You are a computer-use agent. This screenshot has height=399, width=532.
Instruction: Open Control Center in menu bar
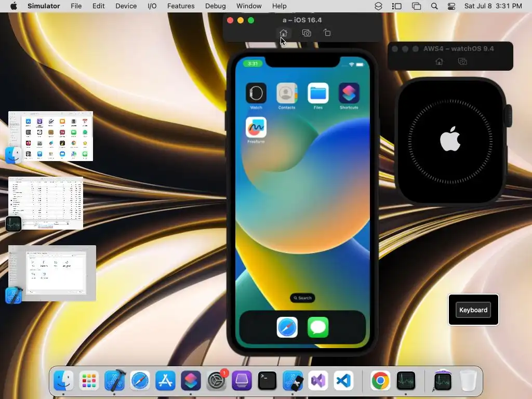[451, 6]
